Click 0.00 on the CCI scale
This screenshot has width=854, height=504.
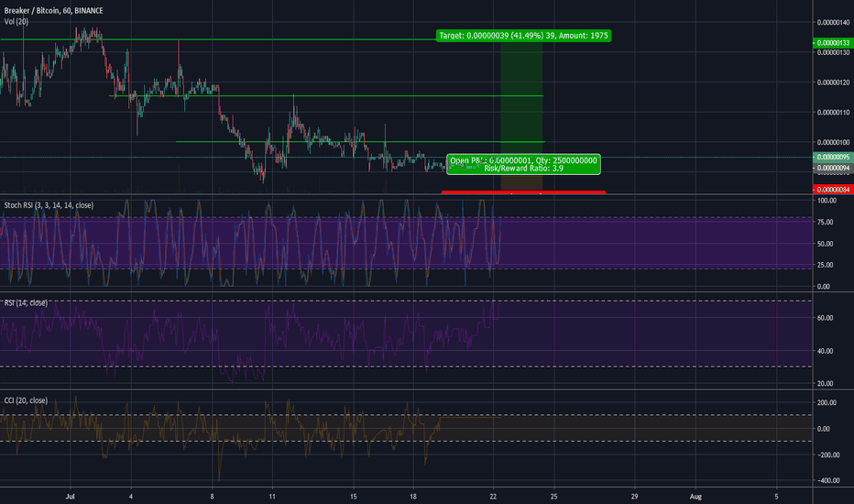(x=824, y=429)
